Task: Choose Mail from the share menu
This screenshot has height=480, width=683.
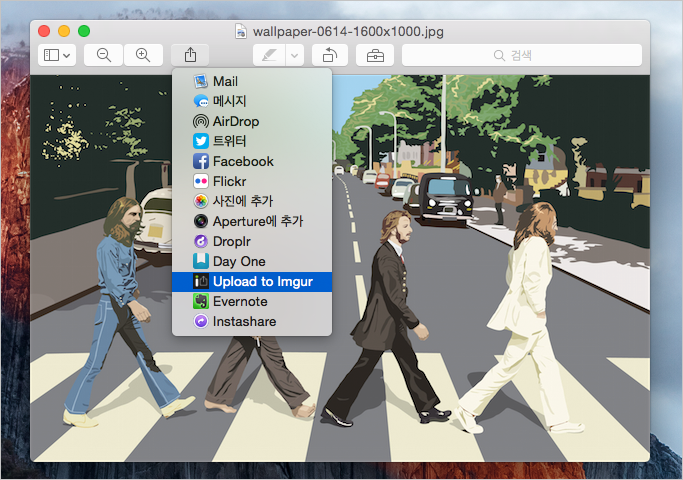Action: (x=252, y=81)
